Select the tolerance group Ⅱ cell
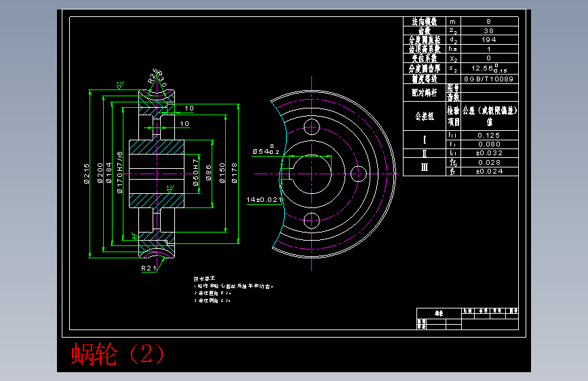588x381 pixels. (x=425, y=153)
